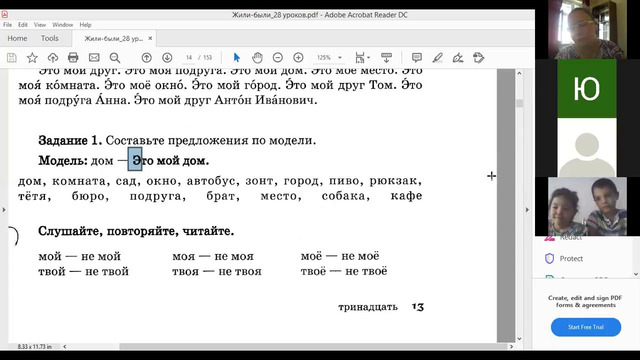Go to the next page arrow
Image resolution: width=640 pixels, height=360 pixels.
pos(167,58)
